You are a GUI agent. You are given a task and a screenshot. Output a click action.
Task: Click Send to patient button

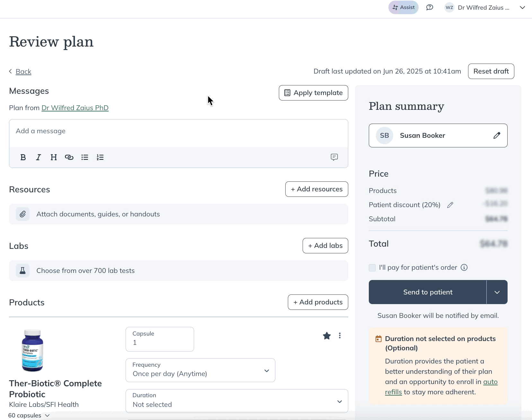click(x=428, y=292)
